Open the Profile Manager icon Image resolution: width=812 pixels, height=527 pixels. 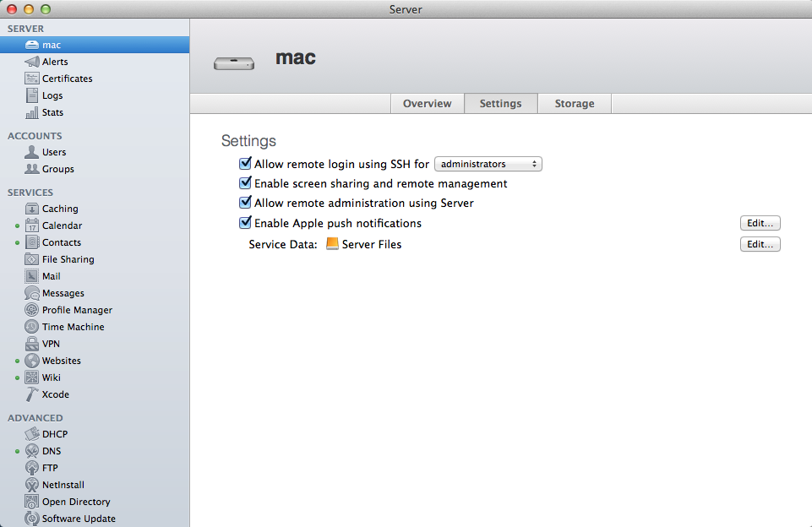coord(32,310)
